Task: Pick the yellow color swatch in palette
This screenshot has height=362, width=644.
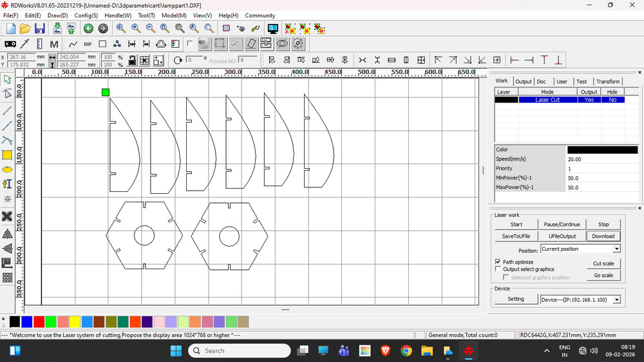Action: (75, 321)
